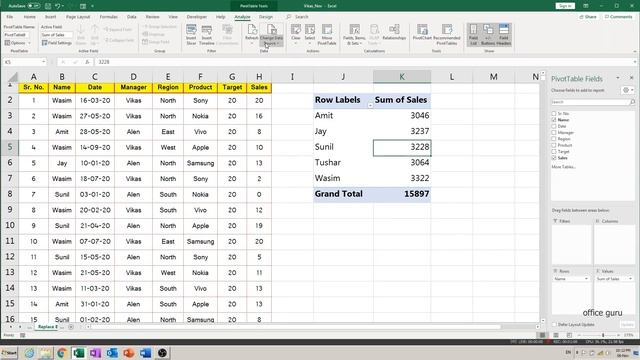Insert a PivotChart
The height and width of the screenshot is (360, 640).
pyautogui.click(x=422, y=32)
